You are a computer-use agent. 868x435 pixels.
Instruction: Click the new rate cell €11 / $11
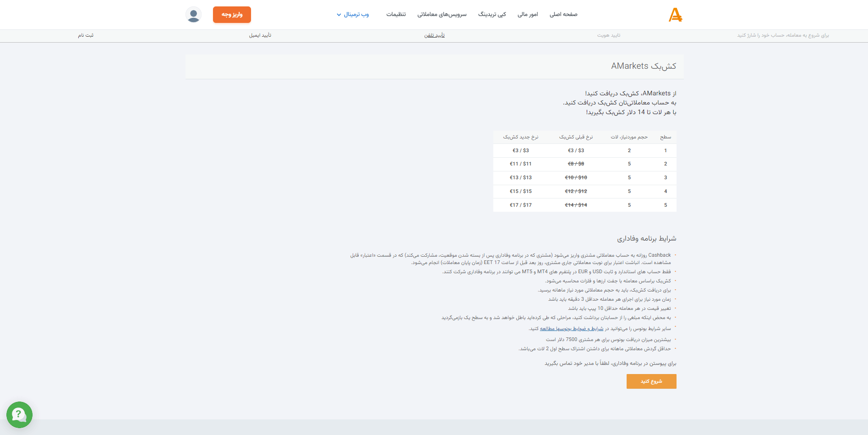521,164
